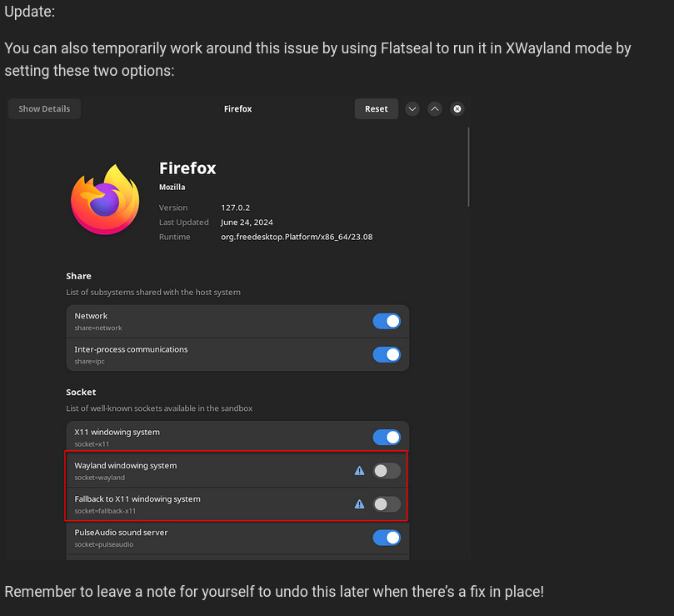674x616 pixels.
Task: Click warning icon beside Fallback to X11
Action: [x=359, y=503]
